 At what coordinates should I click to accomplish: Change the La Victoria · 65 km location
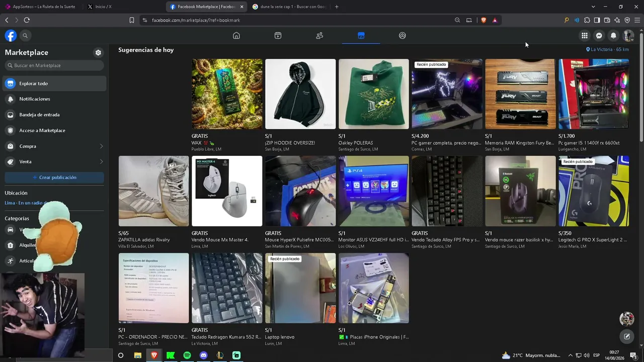point(607,49)
